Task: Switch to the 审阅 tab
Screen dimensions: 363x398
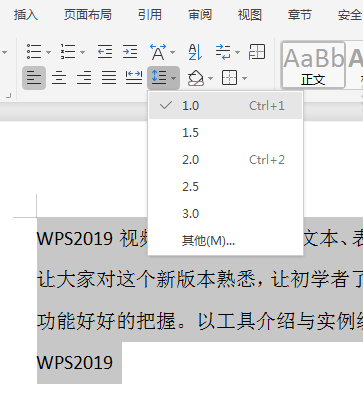Action: pyautogui.click(x=200, y=15)
